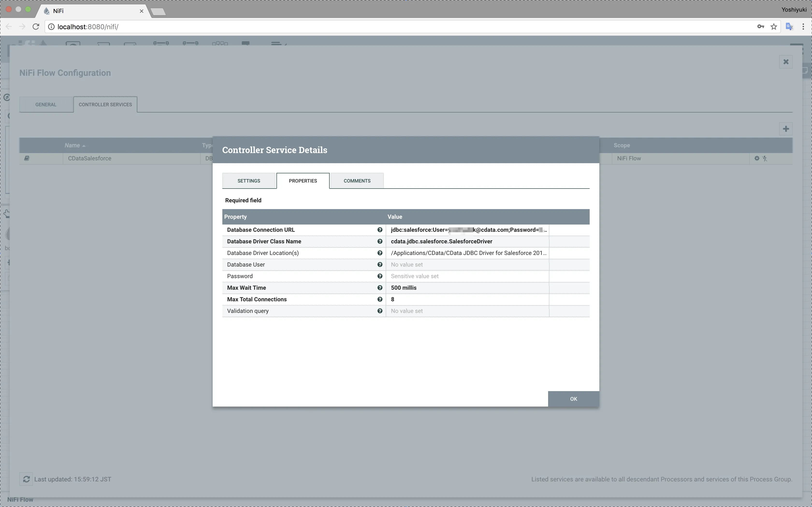Open CDataSalesforce usage documentation via book icon
This screenshot has width=812, height=507.
pos(27,158)
